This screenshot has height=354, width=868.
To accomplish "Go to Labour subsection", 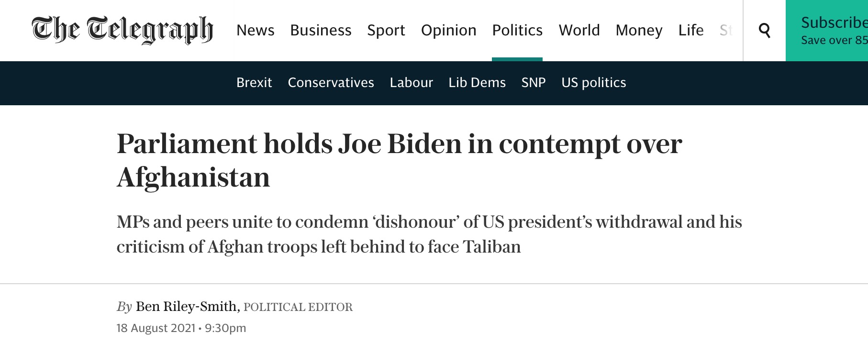I will 411,83.
